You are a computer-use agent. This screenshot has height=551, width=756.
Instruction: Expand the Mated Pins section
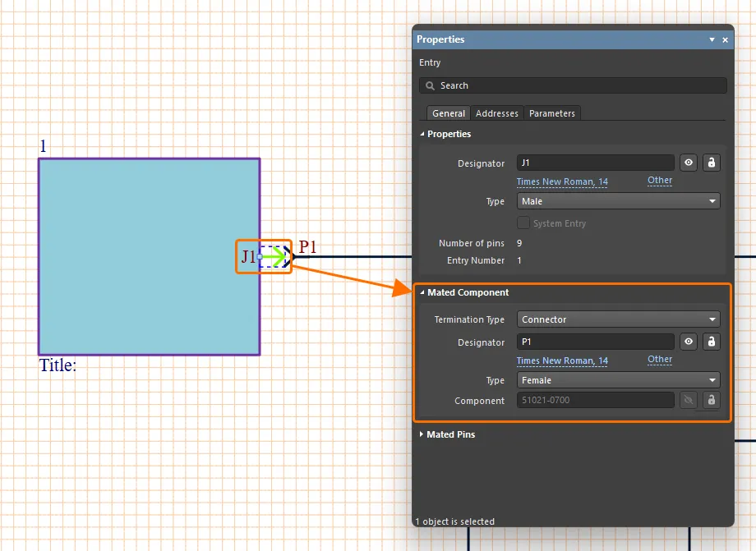pos(450,434)
